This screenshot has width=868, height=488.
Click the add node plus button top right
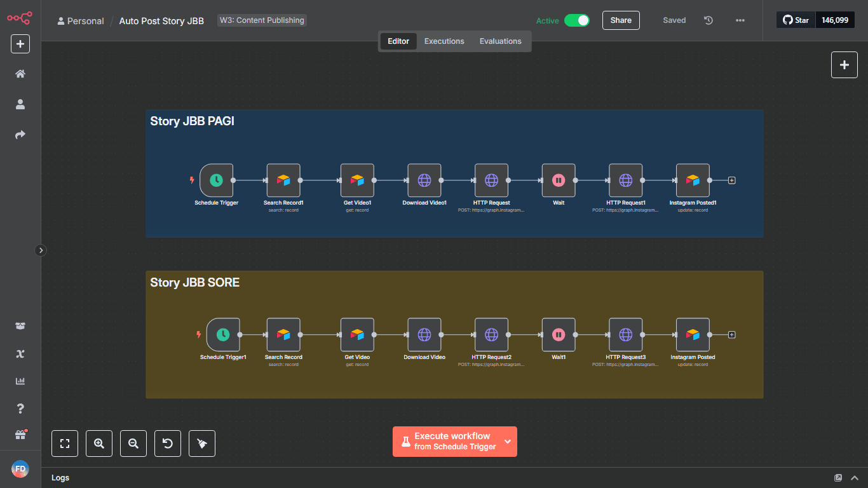click(844, 65)
